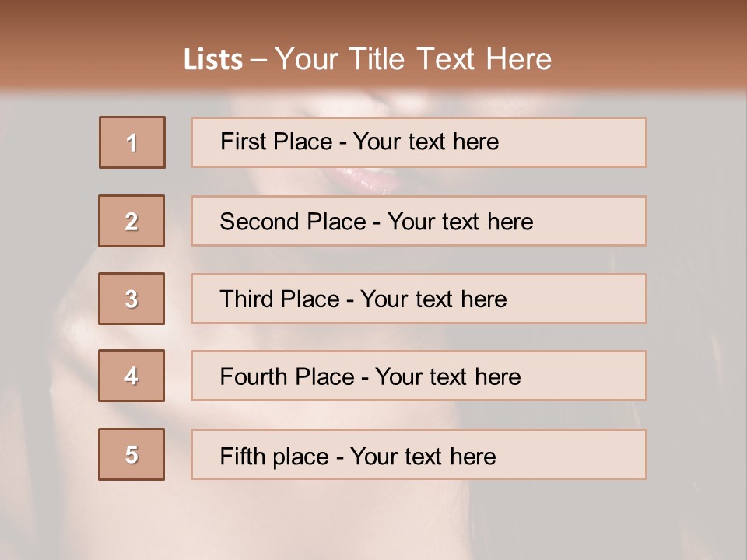Click "Your text here" in the Fifth place row
Viewport: 747px width, 560px height.
coord(423,456)
